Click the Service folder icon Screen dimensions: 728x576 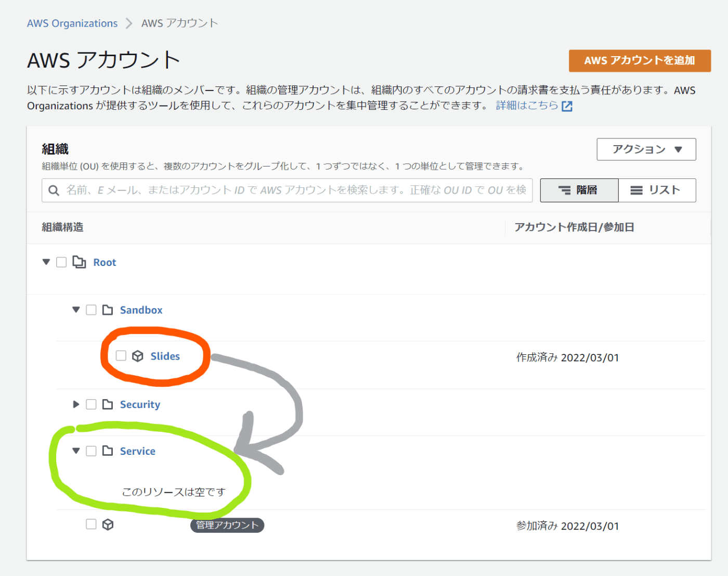coord(108,451)
